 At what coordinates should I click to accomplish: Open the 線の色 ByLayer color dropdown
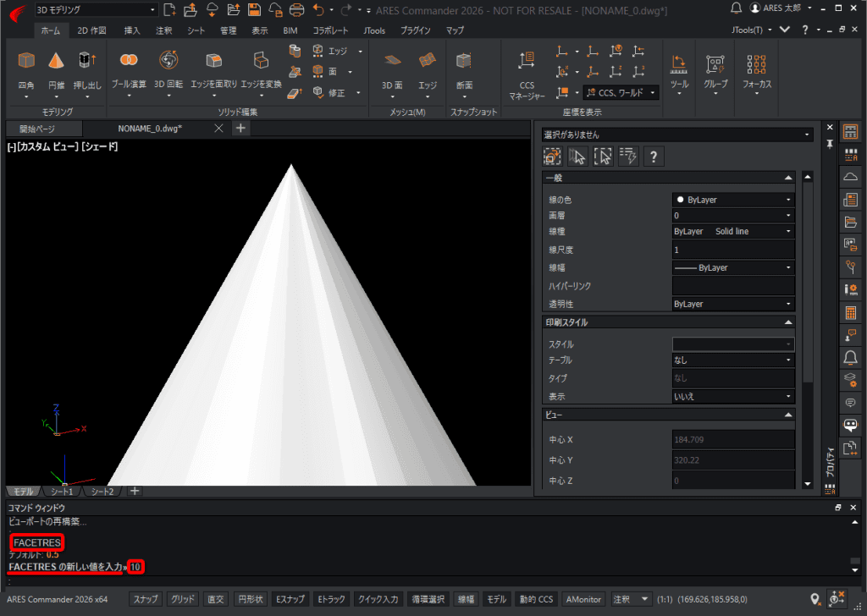click(x=733, y=200)
